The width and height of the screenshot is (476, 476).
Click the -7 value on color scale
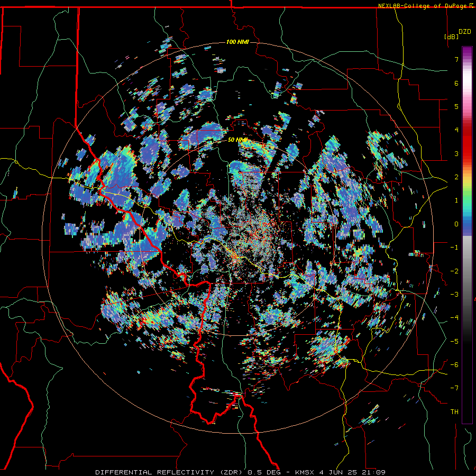click(x=454, y=388)
